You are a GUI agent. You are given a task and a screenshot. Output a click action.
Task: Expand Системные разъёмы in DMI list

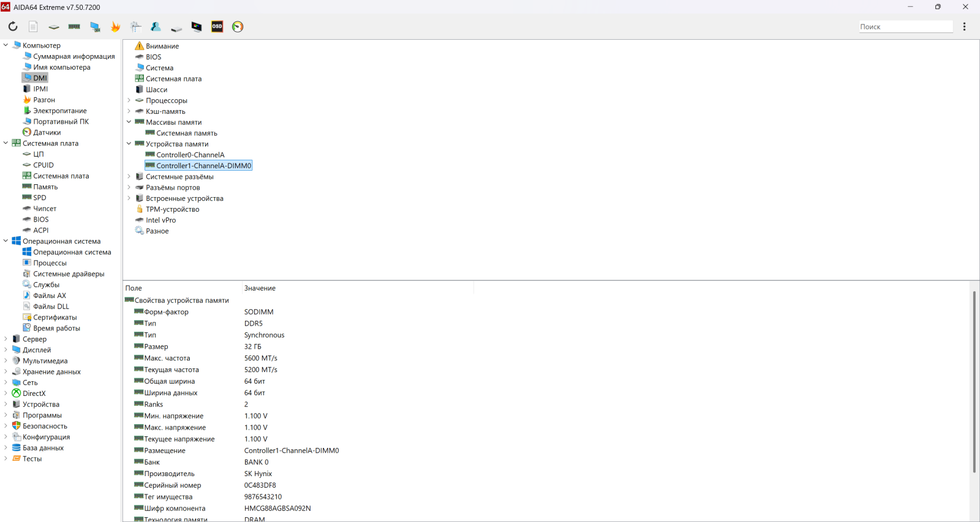point(129,176)
